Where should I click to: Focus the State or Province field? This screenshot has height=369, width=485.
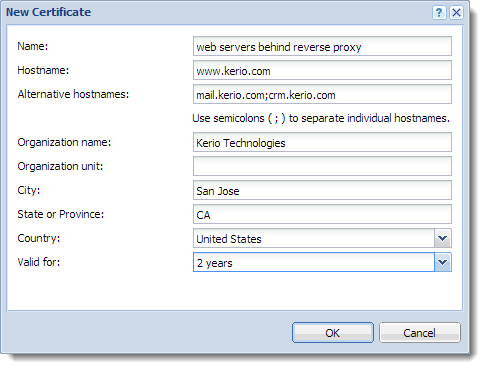click(322, 214)
